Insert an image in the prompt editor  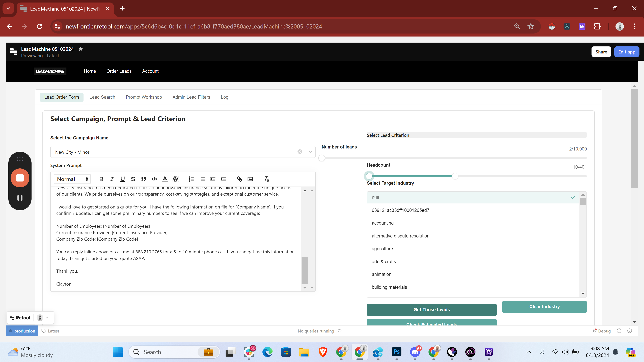point(250,179)
